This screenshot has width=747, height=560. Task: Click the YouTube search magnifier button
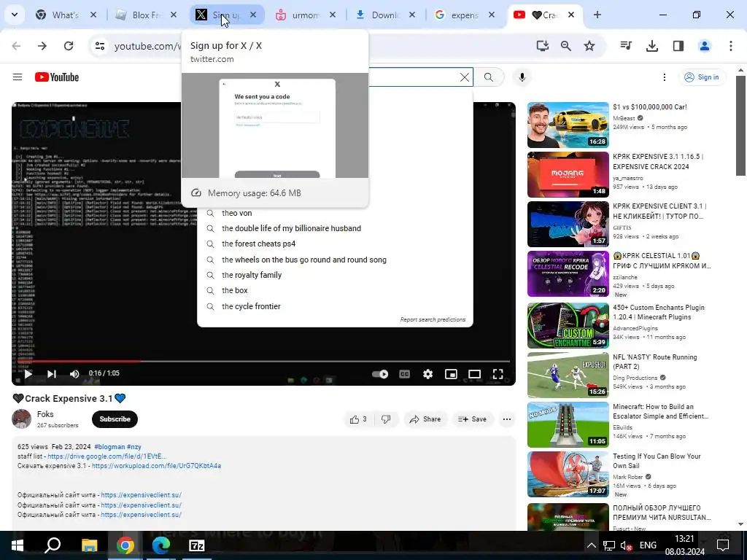[489, 77]
